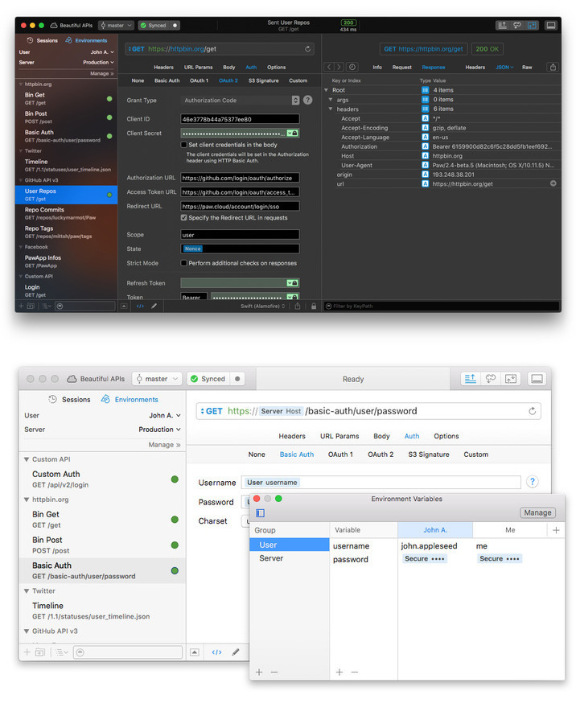
Task: Open code generator icon in dark window bottom bar
Action: [x=140, y=306]
